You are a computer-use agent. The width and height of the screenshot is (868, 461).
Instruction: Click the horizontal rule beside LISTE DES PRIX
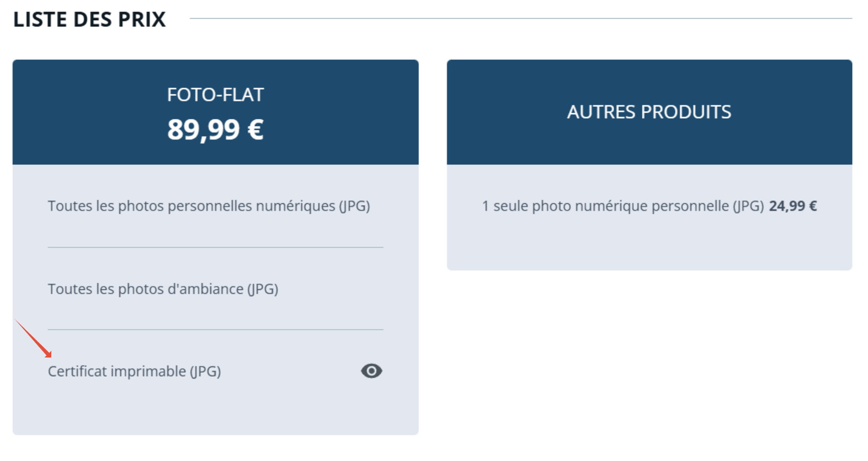(x=521, y=18)
